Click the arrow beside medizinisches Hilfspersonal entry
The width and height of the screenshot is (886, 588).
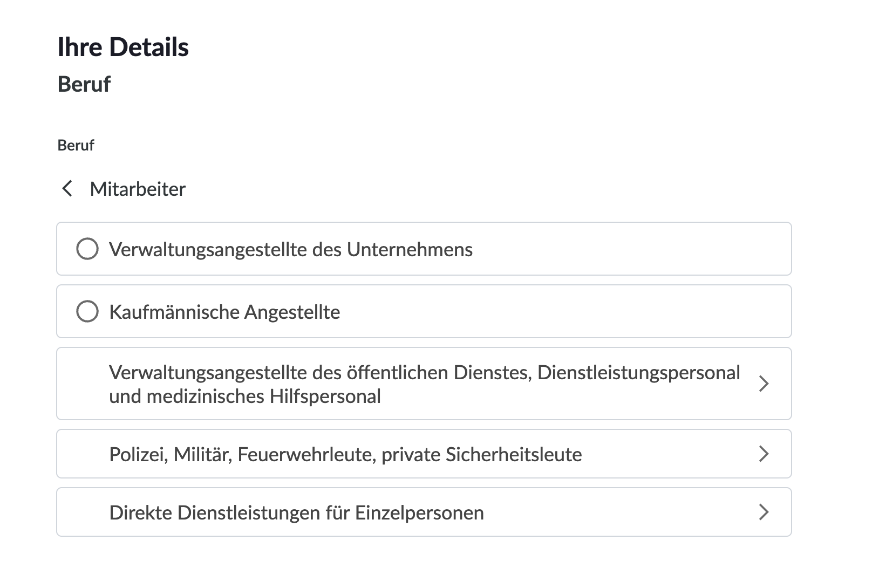click(x=764, y=384)
